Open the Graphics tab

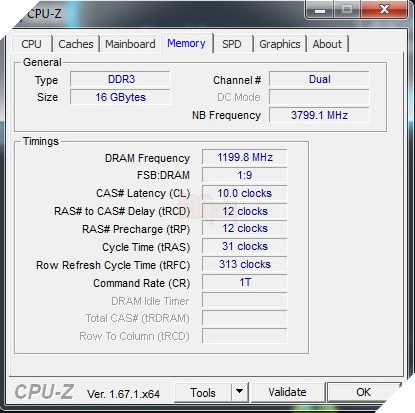coord(280,44)
